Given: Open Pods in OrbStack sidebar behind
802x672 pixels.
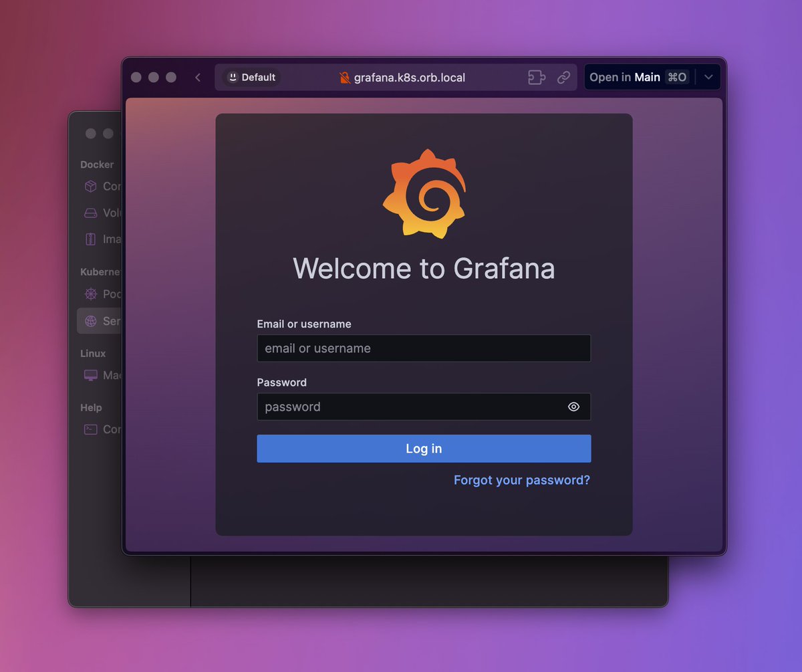Looking at the screenshot, I should pos(102,294).
